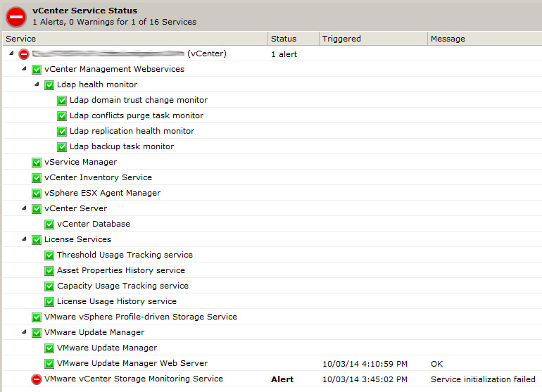Select the VMware Update Manager Web Server row
This screenshot has width=542, height=392.
click(x=272, y=363)
